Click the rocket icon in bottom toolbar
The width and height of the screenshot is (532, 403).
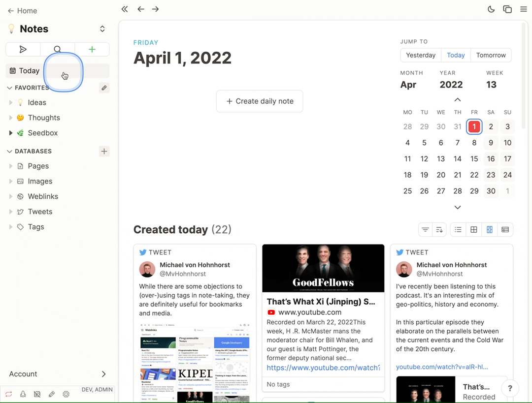pos(23,394)
